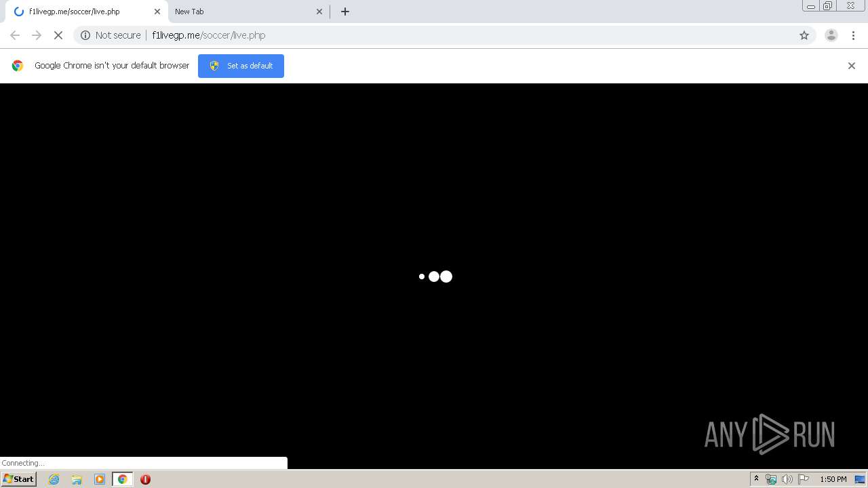
Task: Click the Chrome logo in the infobar
Action: point(18,66)
